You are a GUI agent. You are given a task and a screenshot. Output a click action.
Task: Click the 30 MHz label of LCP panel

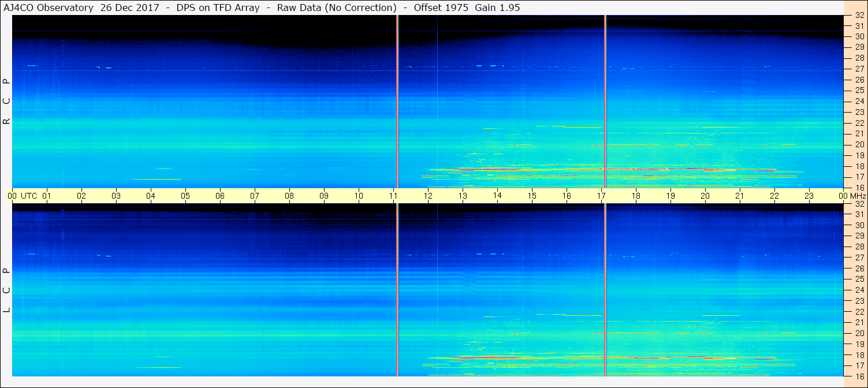pos(859,225)
